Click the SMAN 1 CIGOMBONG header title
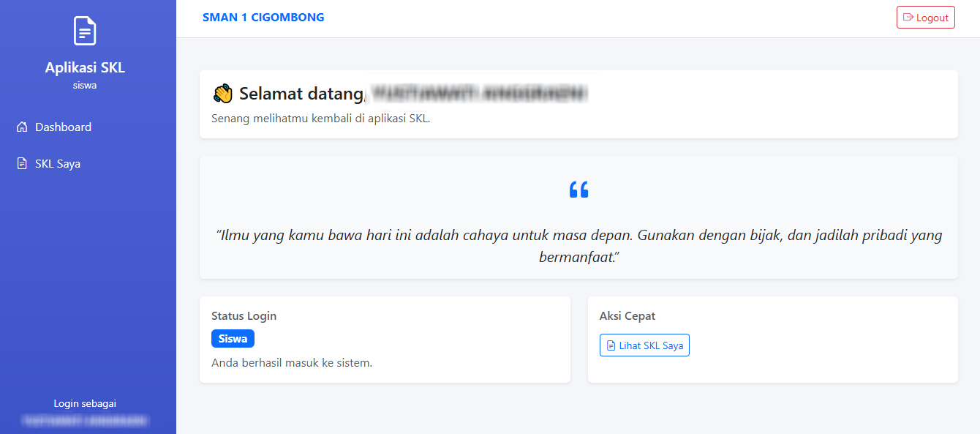The width and height of the screenshot is (980, 434). pos(263,18)
